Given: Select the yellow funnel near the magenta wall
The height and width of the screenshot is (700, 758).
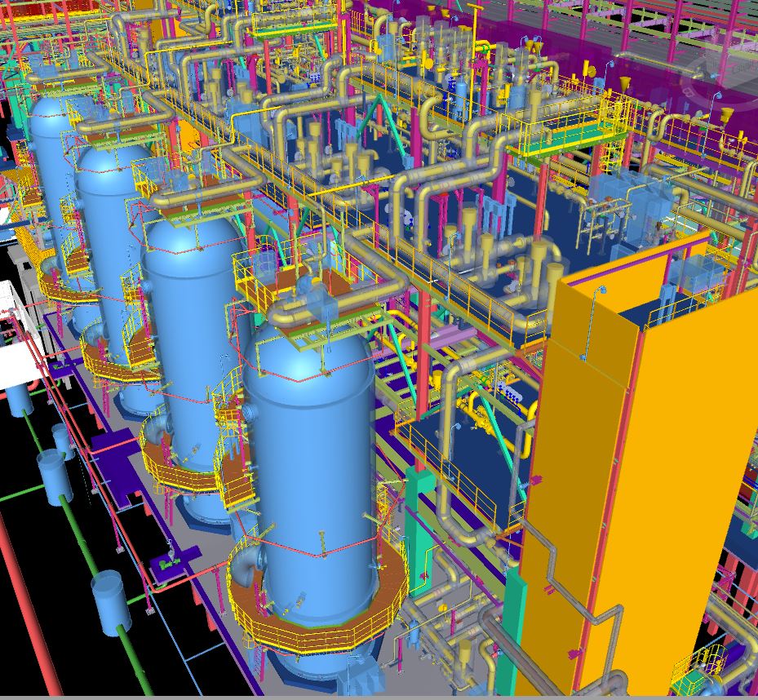Looking at the screenshot, I should tap(624, 84).
